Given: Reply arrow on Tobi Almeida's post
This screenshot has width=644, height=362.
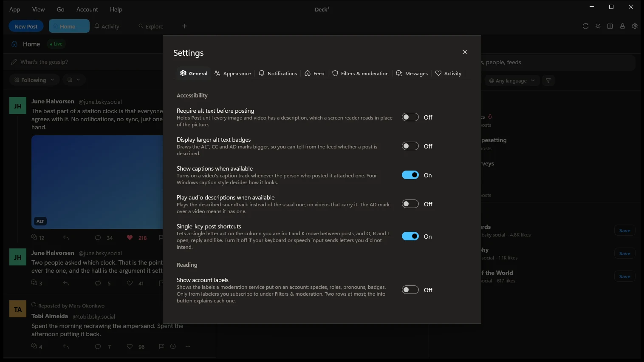Looking at the screenshot, I should (66, 347).
